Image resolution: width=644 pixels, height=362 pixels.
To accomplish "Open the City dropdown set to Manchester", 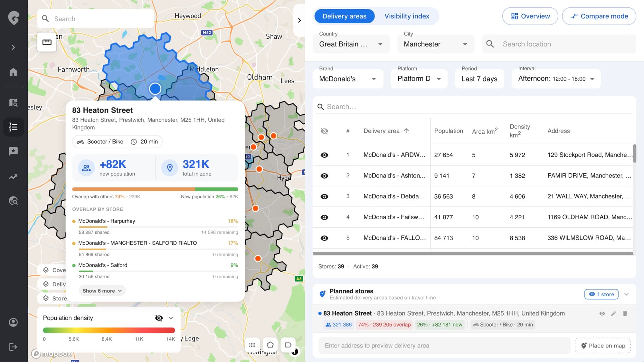I will [436, 44].
